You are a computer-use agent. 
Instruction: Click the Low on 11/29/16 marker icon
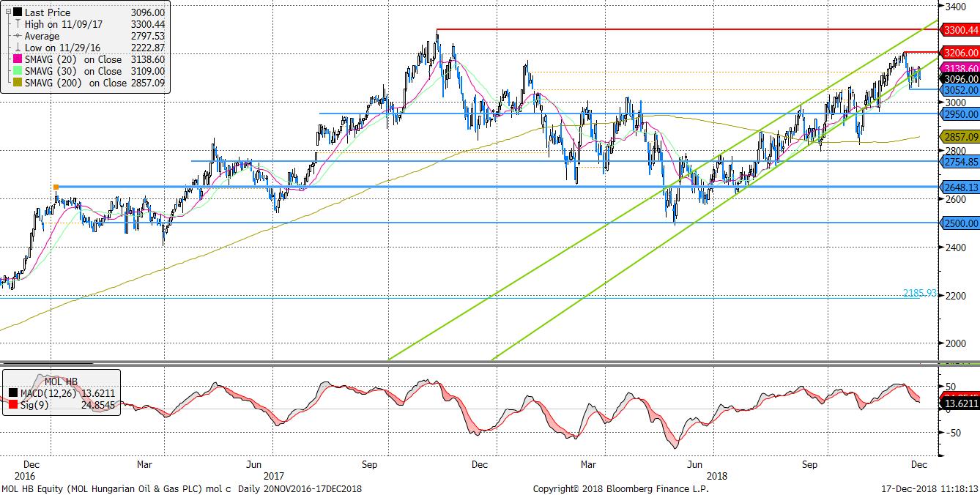click(x=17, y=48)
